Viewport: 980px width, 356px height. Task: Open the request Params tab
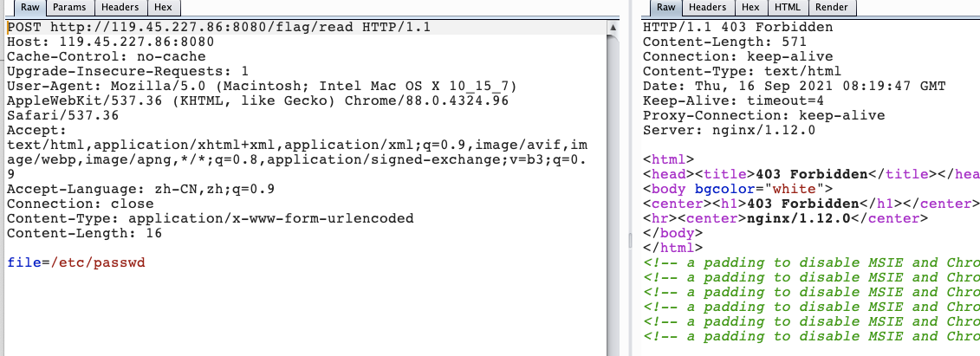[70, 8]
